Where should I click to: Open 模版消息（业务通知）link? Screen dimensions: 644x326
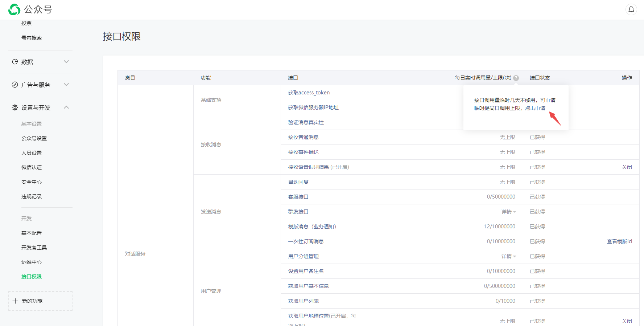[x=312, y=227]
